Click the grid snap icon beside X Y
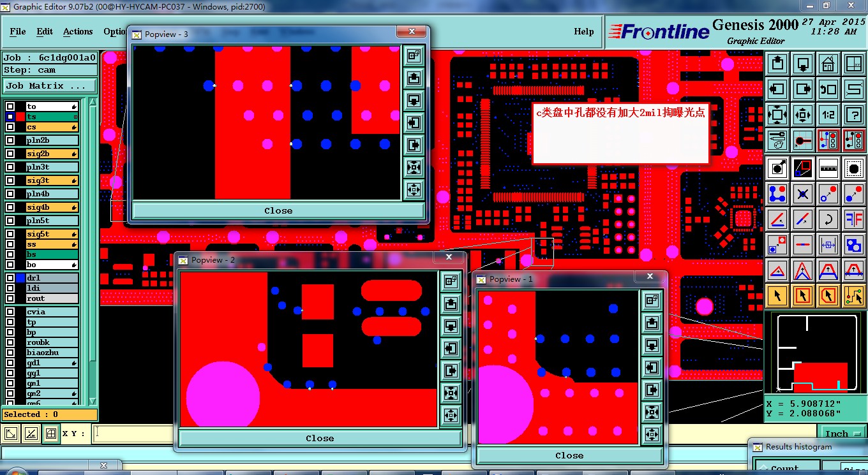The width and height of the screenshot is (868, 475). click(50, 434)
